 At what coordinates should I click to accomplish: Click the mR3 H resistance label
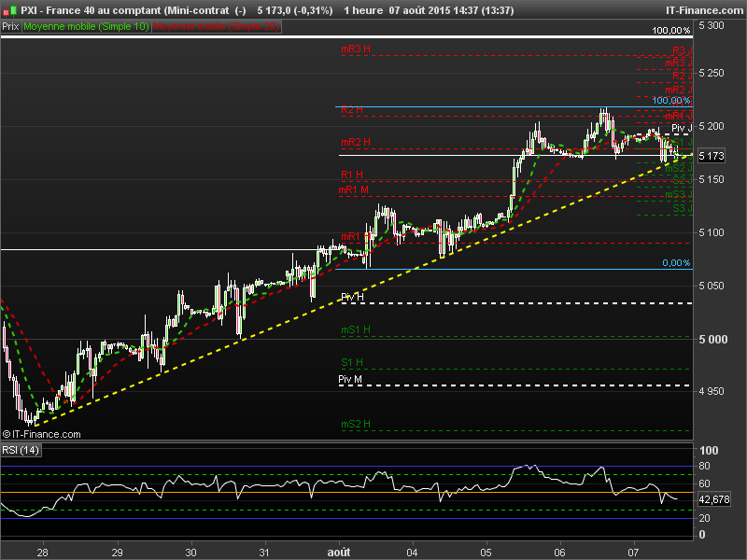coord(356,49)
